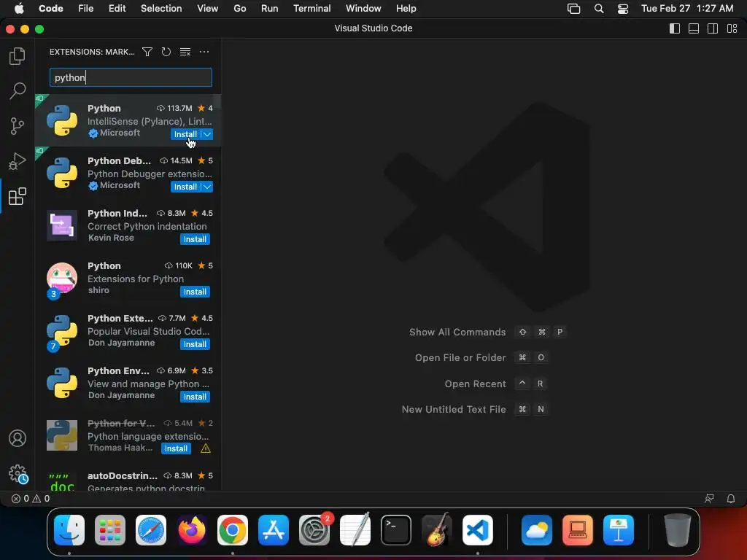
Task: Open the notifications bell
Action: (731, 499)
